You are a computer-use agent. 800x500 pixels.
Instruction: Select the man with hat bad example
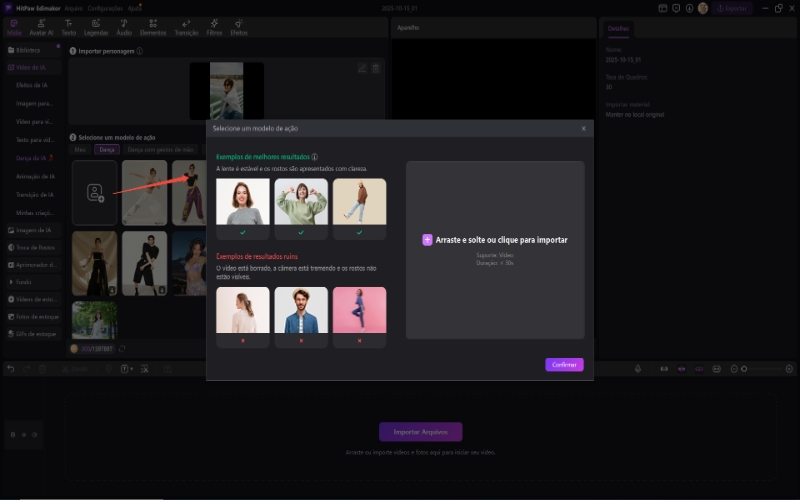coord(301,310)
